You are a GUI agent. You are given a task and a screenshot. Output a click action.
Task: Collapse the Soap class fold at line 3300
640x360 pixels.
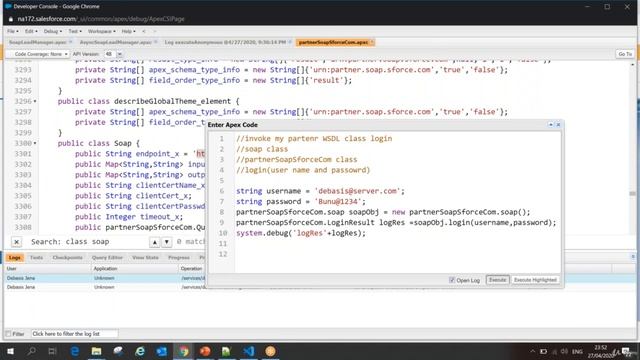pos(35,143)
